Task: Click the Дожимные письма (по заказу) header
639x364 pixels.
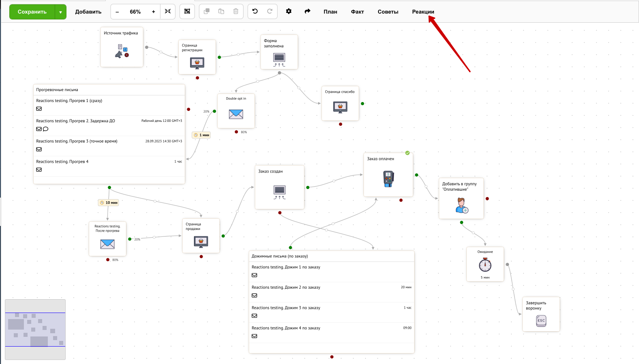Action: (x=331, y=256)
